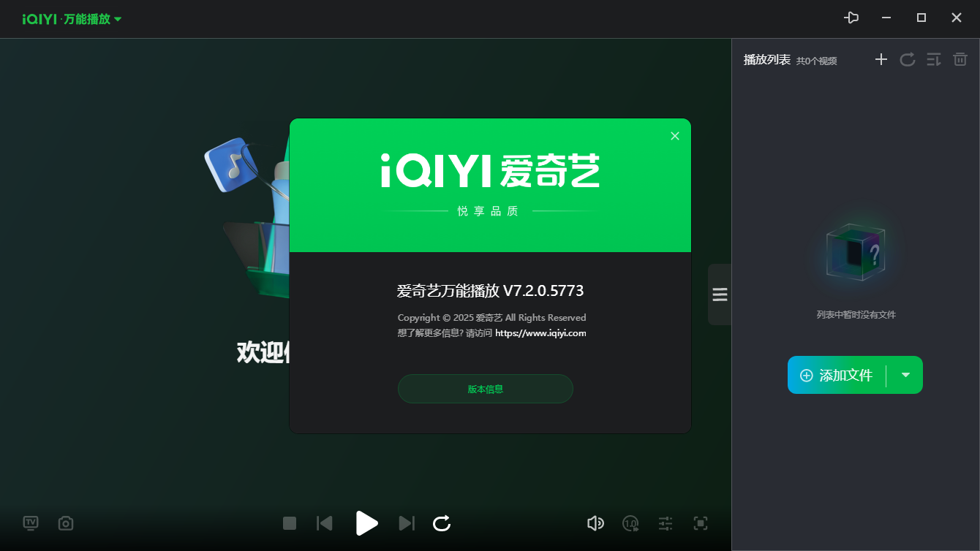The image size is (980, 551).
Task: Close the iQIYI about dialog
Action: pyautogui.click(x=674, y=135)
